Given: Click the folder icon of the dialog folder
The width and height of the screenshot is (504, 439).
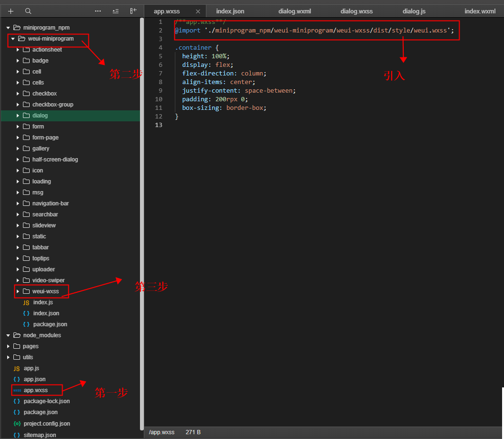Looking at the screenshot, I should [26, 116].
